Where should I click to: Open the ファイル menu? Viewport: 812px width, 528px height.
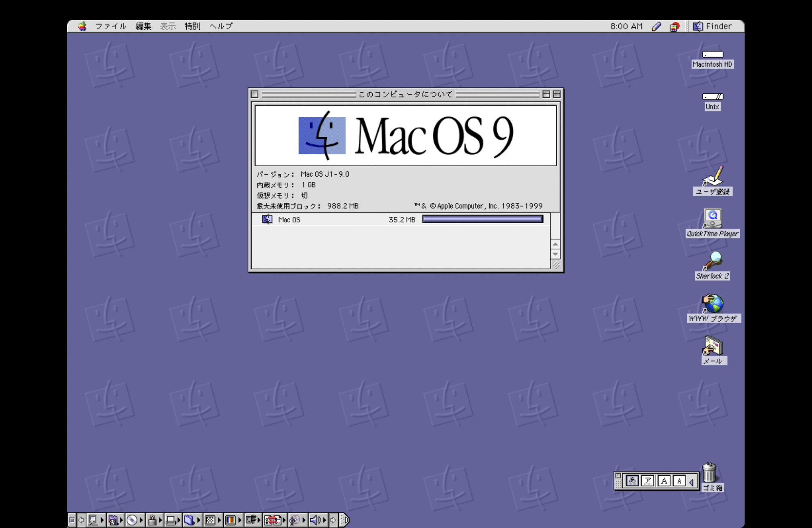coord(110,26)
